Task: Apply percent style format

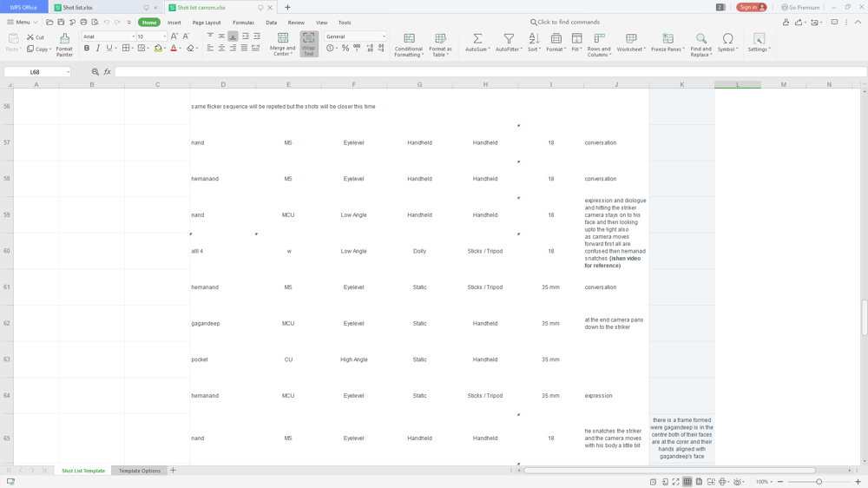Action: [x=345, y=48]
